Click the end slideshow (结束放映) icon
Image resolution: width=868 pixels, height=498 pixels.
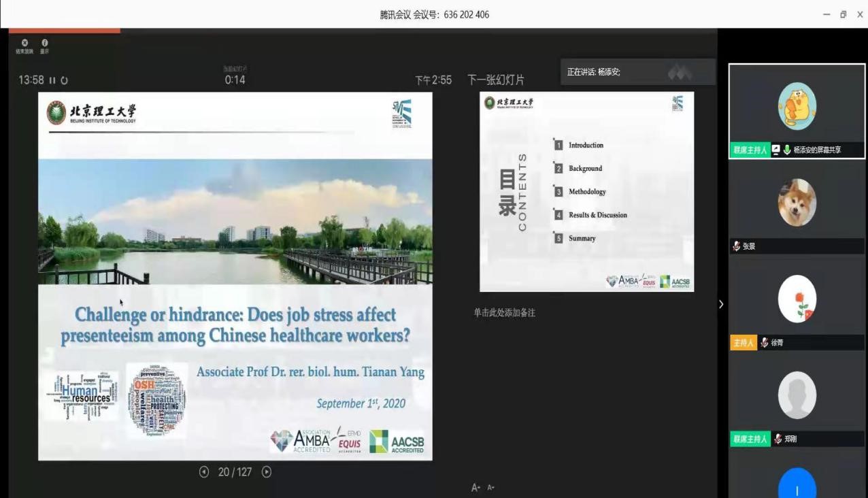[24, 43]
